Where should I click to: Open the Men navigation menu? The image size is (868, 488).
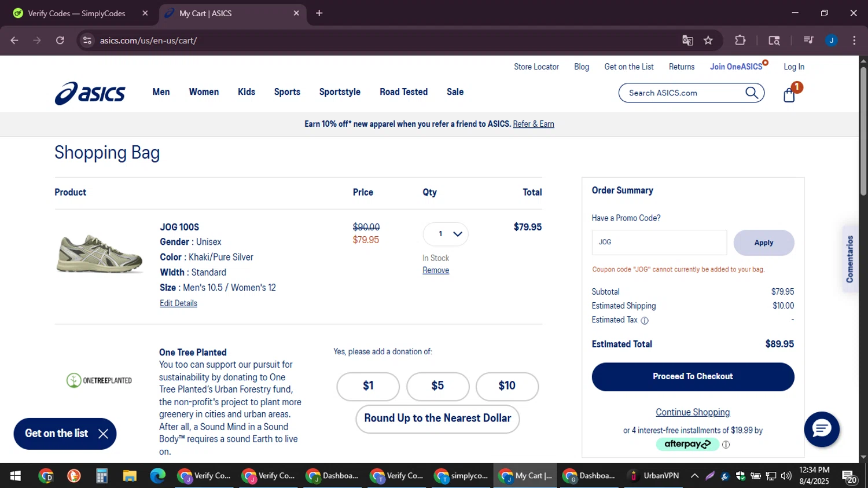161,92
